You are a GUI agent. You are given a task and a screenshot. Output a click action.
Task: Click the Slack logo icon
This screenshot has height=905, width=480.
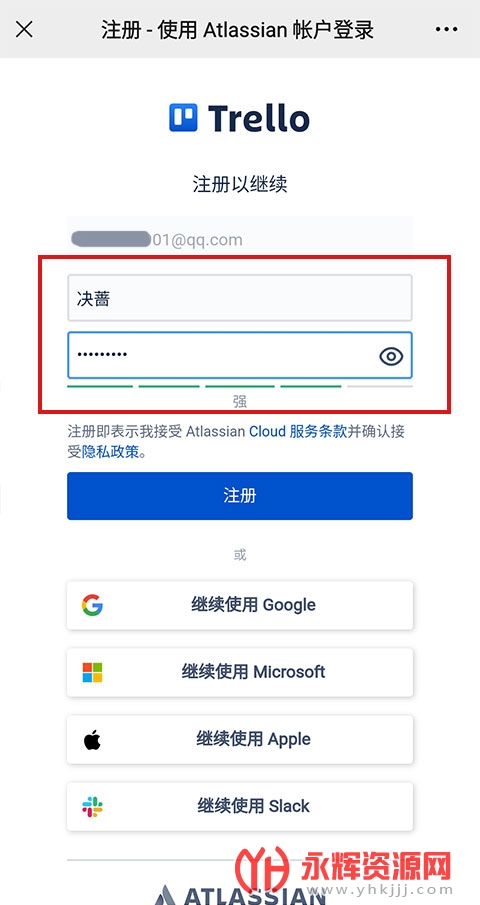pos(92,806)
